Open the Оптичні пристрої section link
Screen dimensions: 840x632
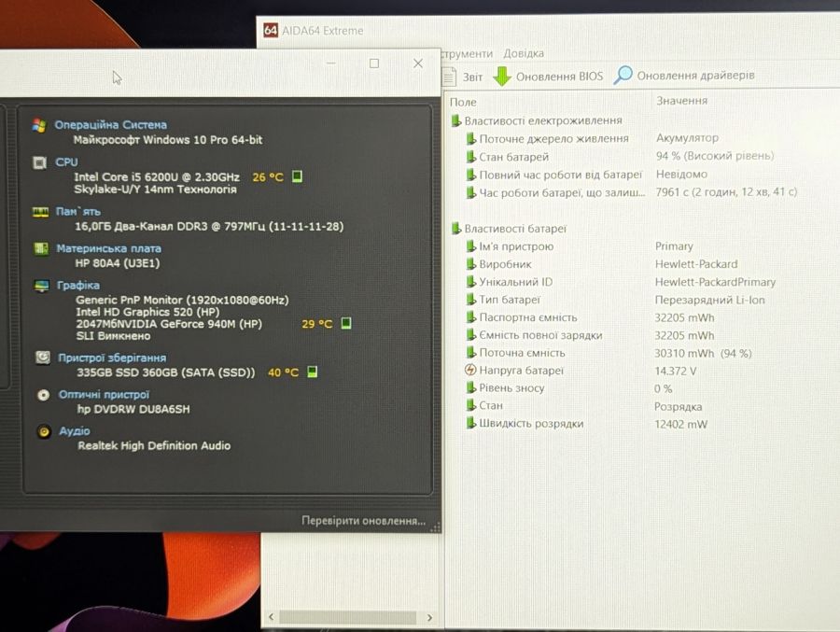click(x=104, y=395)
